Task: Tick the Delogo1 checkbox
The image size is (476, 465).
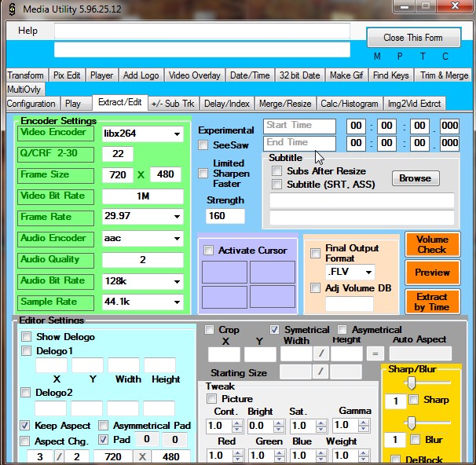Action: click(x=27, y=350)
